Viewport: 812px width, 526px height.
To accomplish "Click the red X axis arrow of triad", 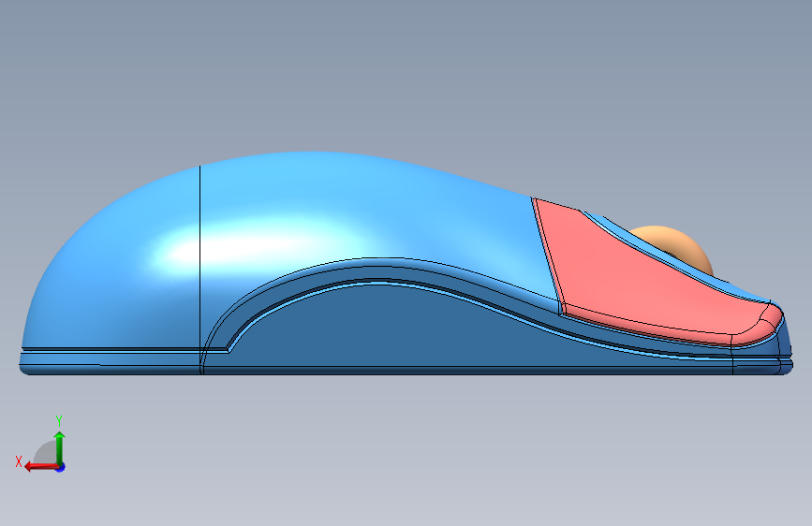I will pos(41,467).
